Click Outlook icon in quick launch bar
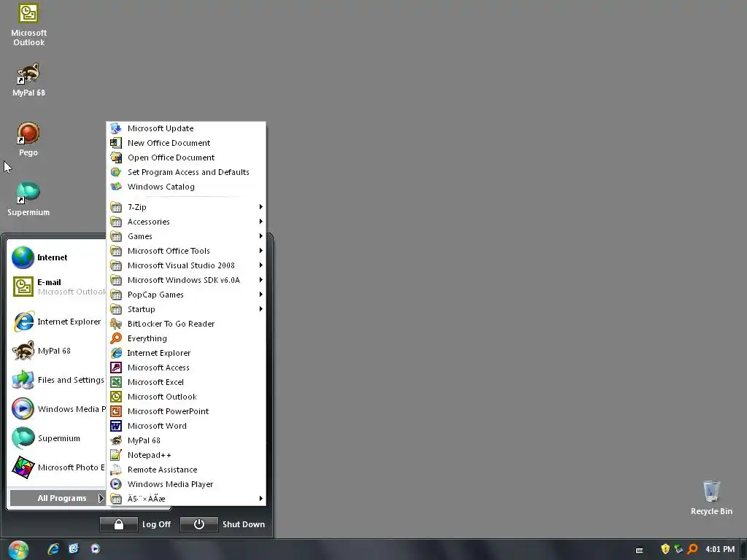 [74, 549]
